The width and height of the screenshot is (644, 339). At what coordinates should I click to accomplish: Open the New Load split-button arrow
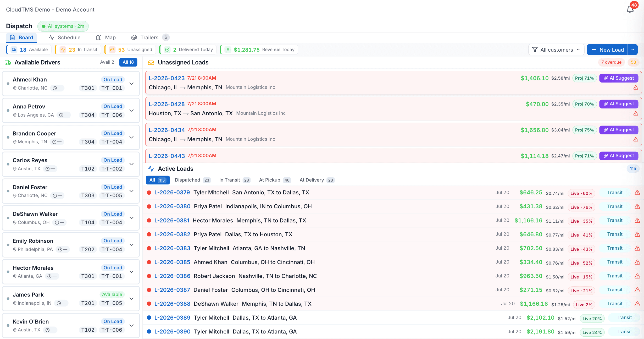click(x=633, y=50)
